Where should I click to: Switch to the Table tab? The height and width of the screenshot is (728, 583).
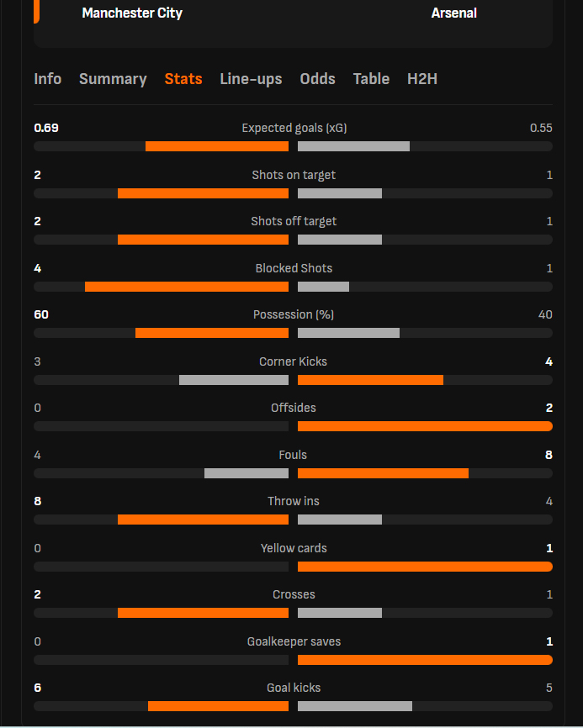(x=371, y=79)
